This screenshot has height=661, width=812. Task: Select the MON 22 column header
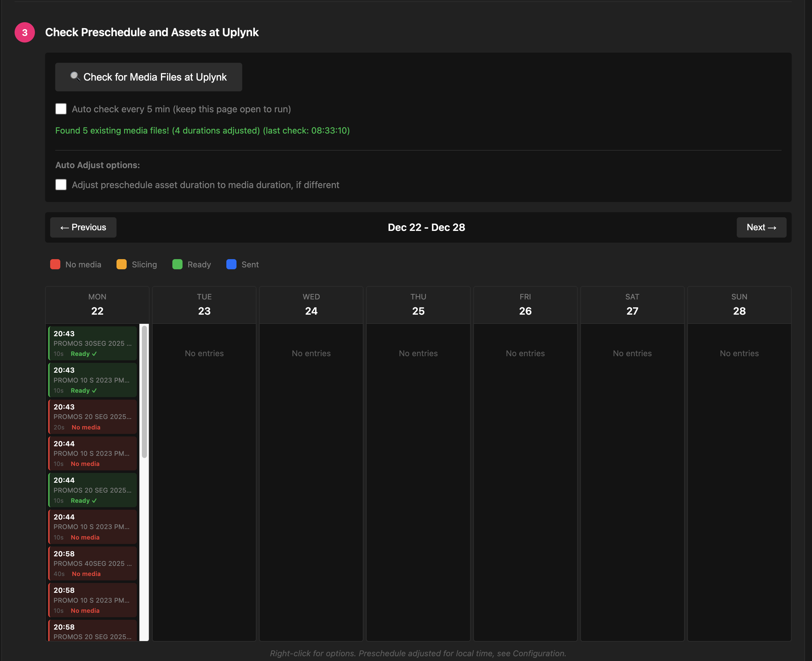pos(97,304)
